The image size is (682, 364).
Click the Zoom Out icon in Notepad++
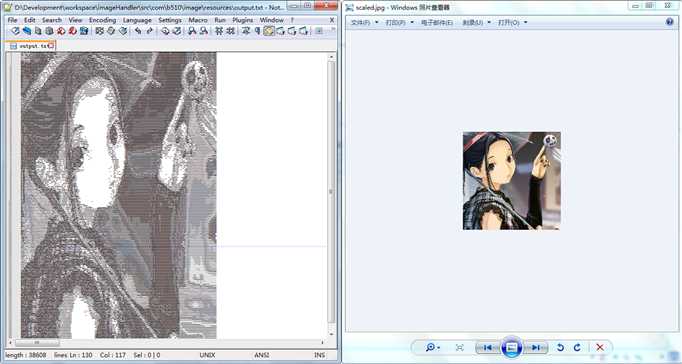203,30
